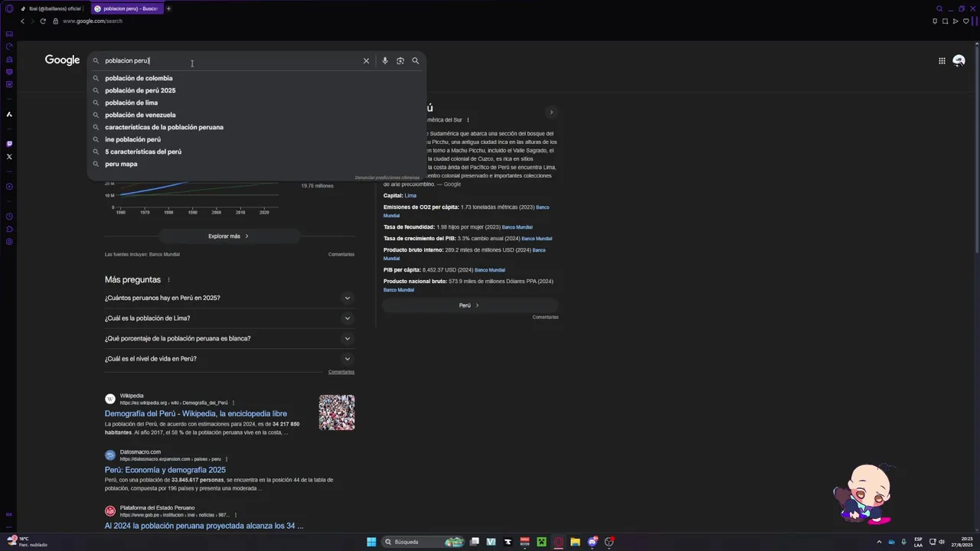Show hidden system tray icons
This screenshot has width=980, height=551.
pyautogui.click(x=879, y=542)
